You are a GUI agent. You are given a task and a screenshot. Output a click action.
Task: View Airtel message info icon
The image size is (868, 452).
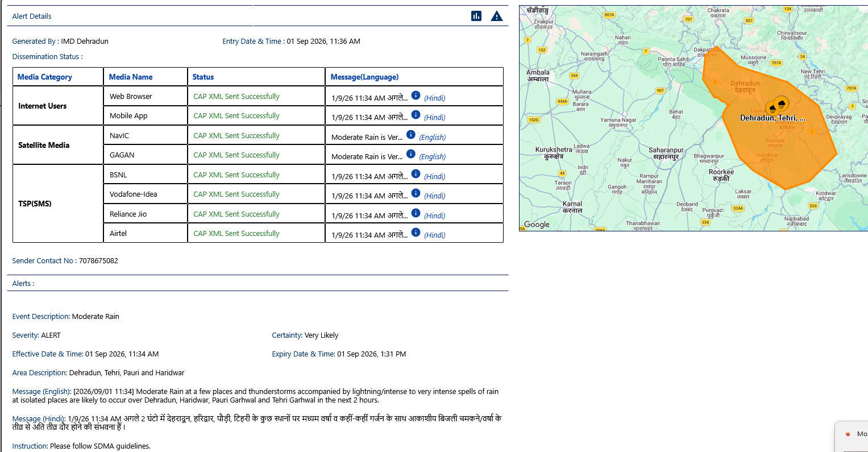tap(416, 233)
